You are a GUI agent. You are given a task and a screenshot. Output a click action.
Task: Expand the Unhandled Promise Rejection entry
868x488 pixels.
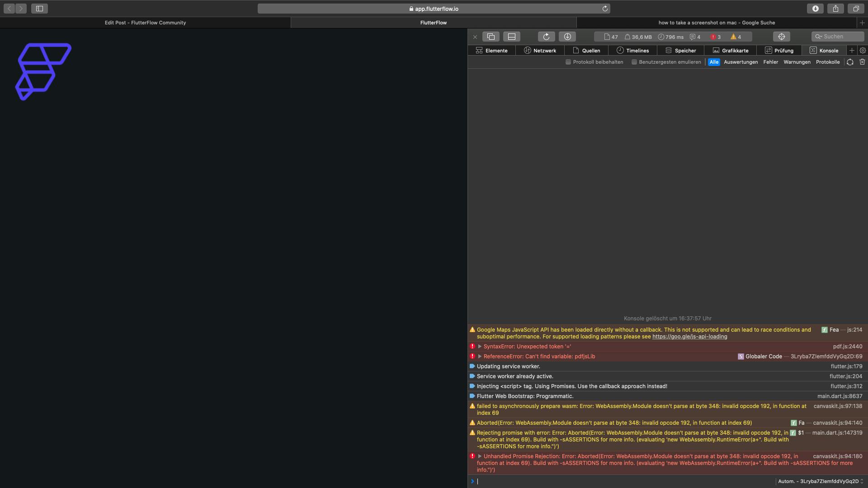click(480, 456)
